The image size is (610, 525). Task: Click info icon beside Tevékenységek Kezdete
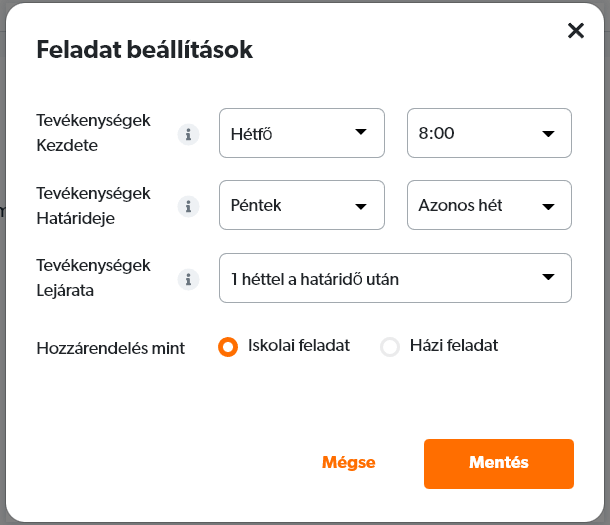point(187,134)
